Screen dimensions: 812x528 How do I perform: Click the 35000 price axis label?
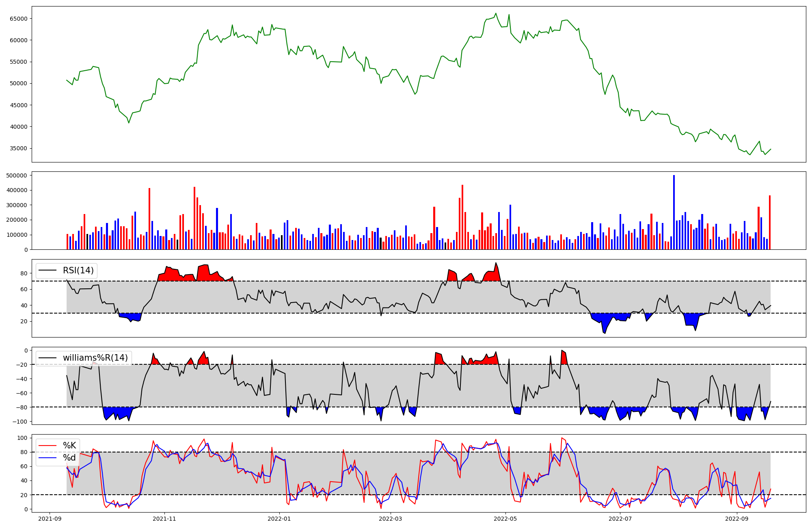coord(18,148)
